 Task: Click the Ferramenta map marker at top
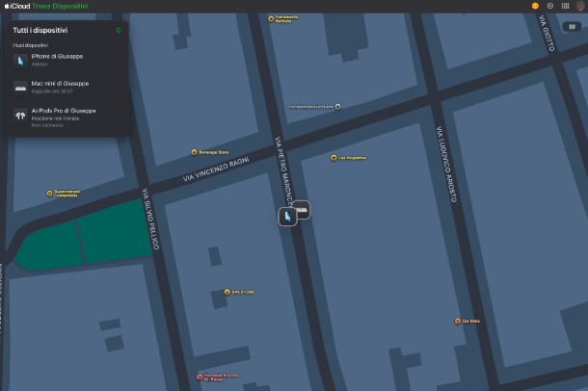coord(271,18)
